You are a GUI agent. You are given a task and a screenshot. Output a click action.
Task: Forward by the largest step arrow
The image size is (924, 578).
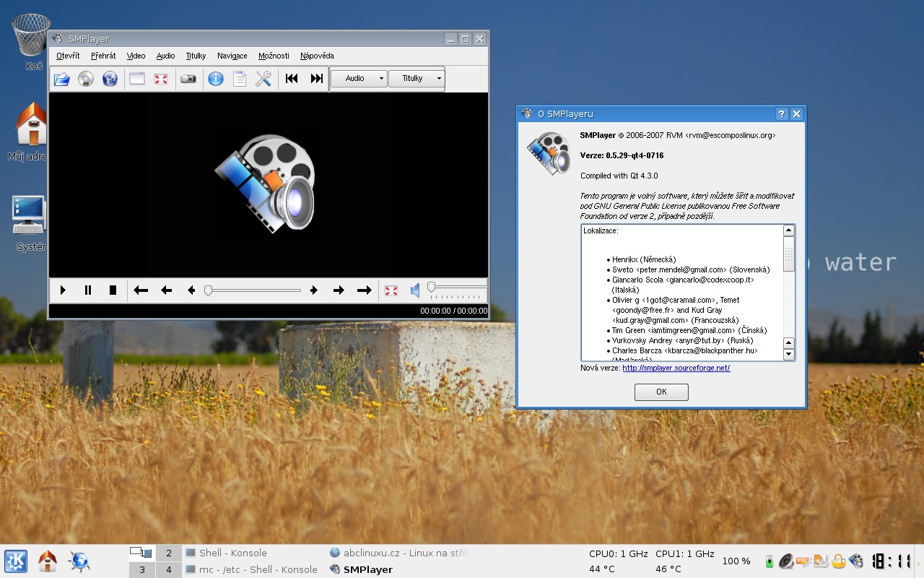pyautogui.click(x=364, y=290)
